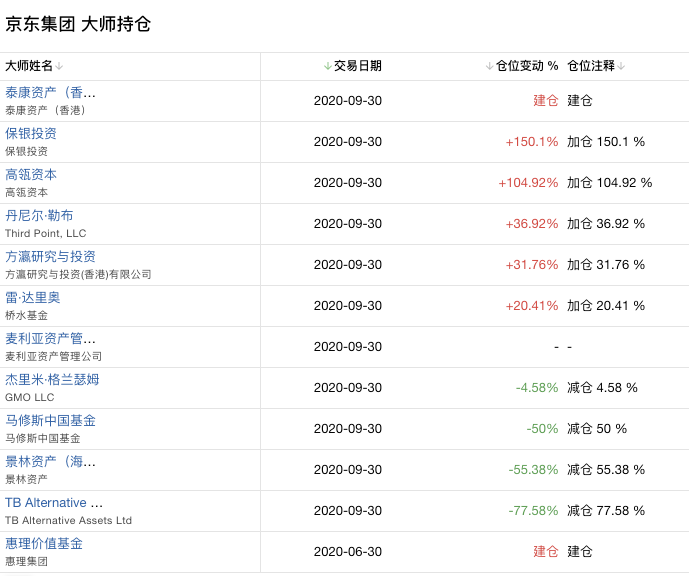The image size is (689, 576).
Task: Click the 减仓 50 % note
Action: (x=597, y=428)
